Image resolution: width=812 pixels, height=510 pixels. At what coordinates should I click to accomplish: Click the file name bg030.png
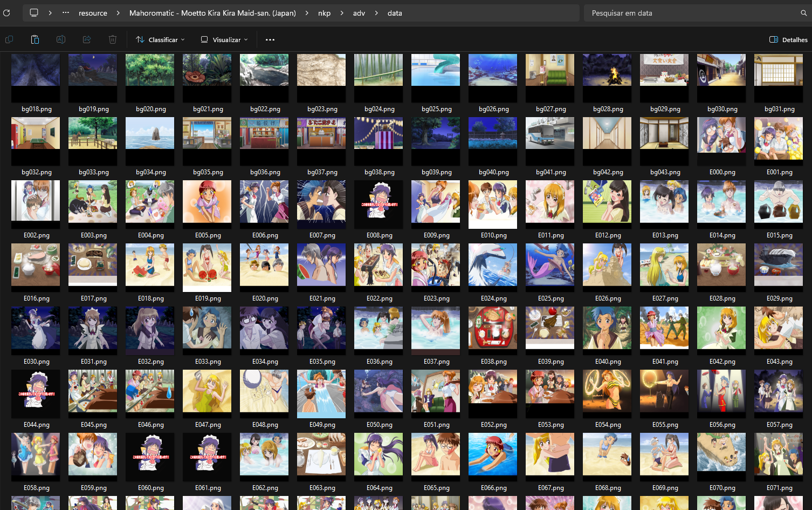[x=722, y=109]
